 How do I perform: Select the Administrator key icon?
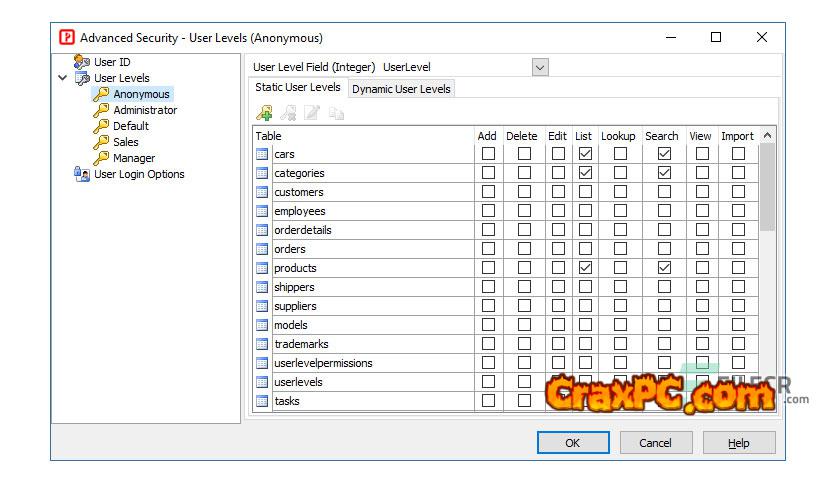coord(101,110)
